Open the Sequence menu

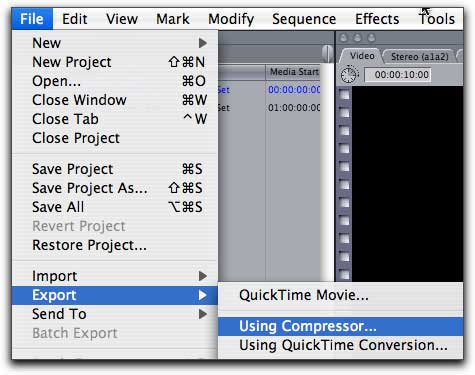[x=304, y=19]
